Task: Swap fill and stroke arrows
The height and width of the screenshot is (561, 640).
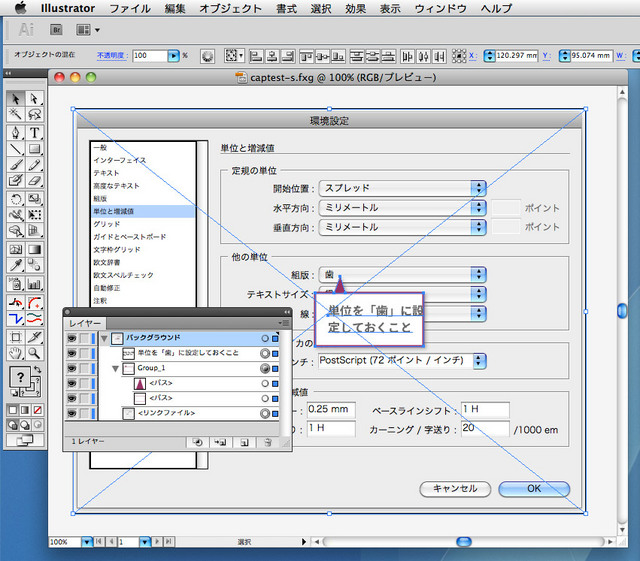Action: (38, 370)
